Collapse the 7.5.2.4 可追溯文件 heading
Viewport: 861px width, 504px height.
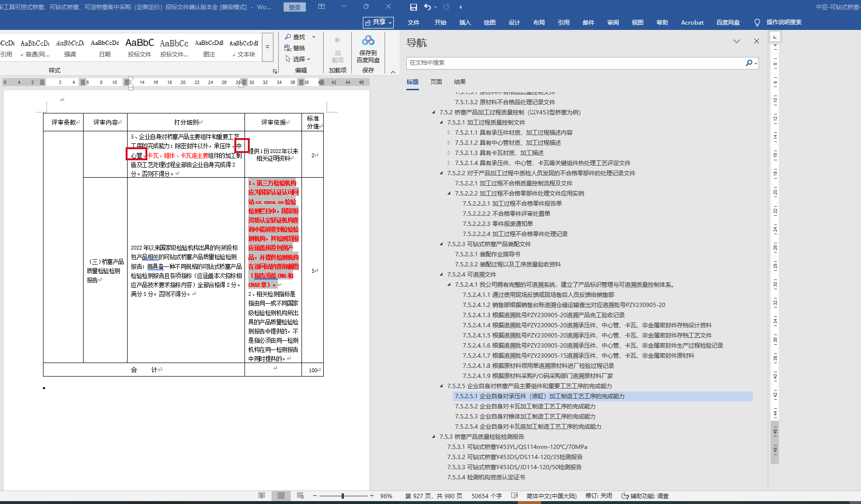(x=441, y=275)
